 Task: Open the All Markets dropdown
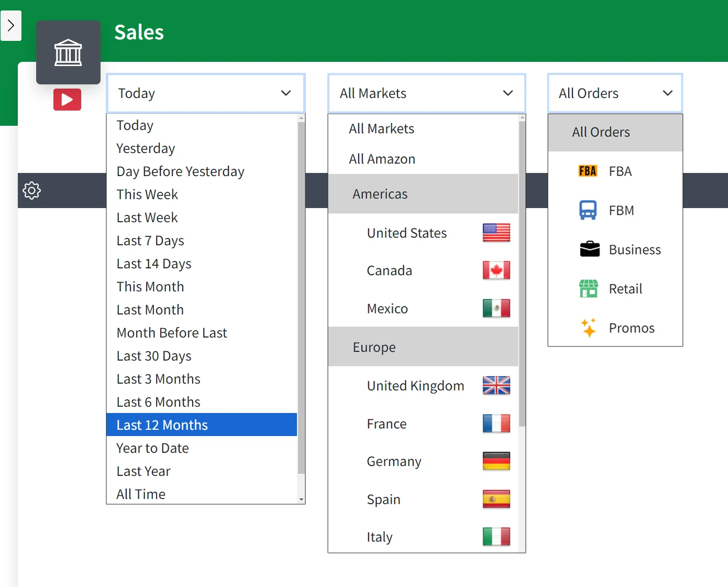click(x=427, y=93)
